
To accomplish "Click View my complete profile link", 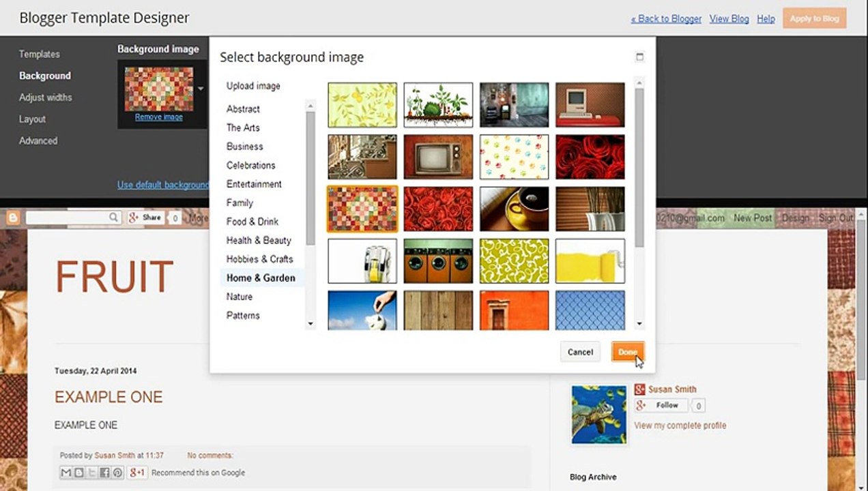I will [x=680, y=426].
